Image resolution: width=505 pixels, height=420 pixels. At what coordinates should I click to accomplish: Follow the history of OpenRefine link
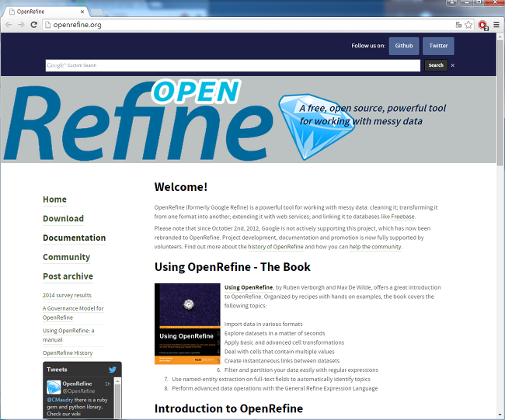276,247
